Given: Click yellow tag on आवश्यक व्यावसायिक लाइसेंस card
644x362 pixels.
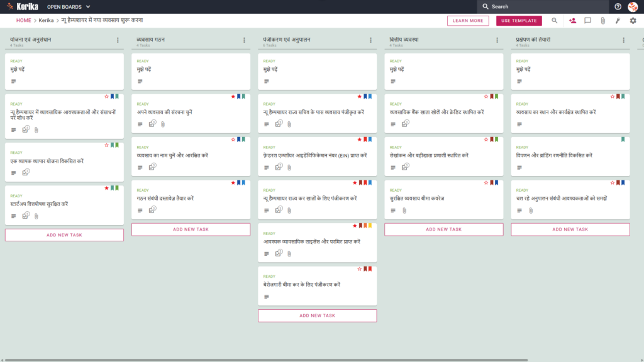Looking at the screenshot, I should pyautogui.click(x=370, y=226).
